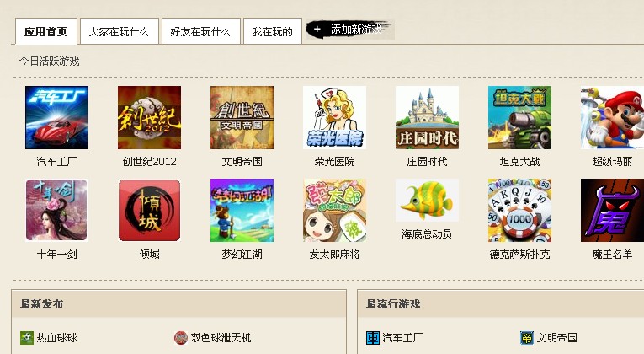Switch to the 好友在玩什么 tab
This screenshot has width=644, height=354.
tap(201, 31)
